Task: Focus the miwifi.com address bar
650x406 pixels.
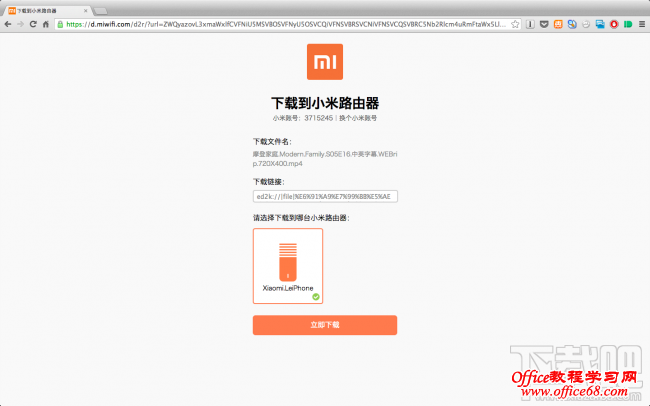Action: point(286,24)
